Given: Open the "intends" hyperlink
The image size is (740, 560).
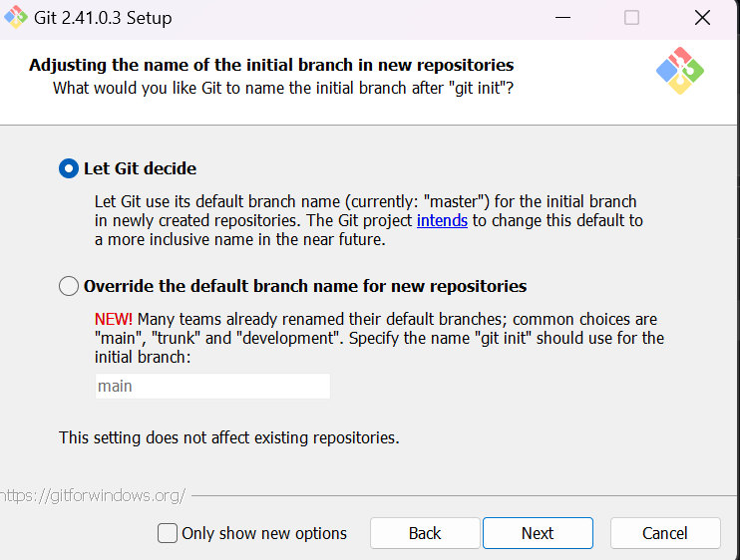Looking at the screenshot, I should [x=442, y=220].
